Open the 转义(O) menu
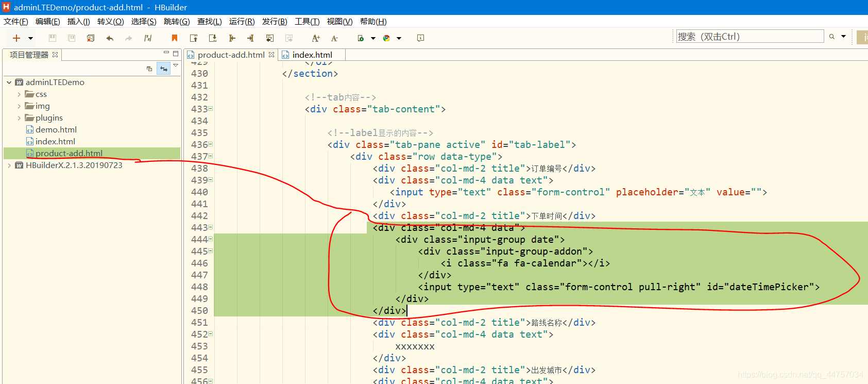This screenshot has height=384, width=868. 111,22
